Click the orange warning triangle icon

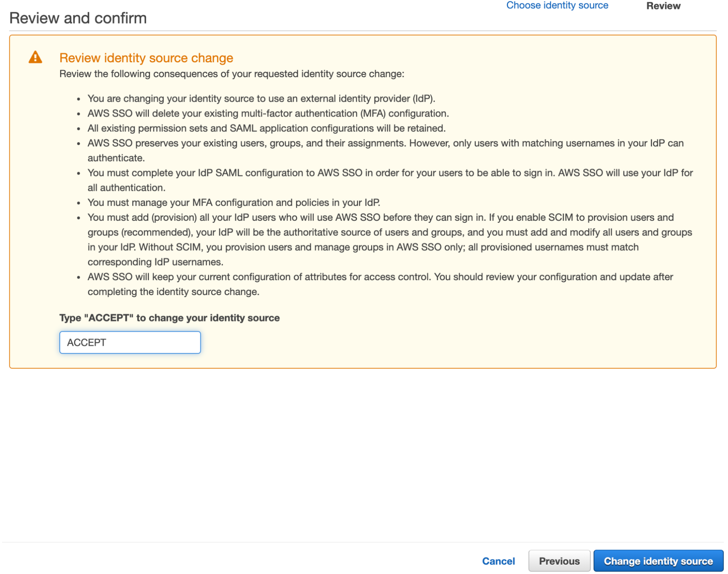35,57
